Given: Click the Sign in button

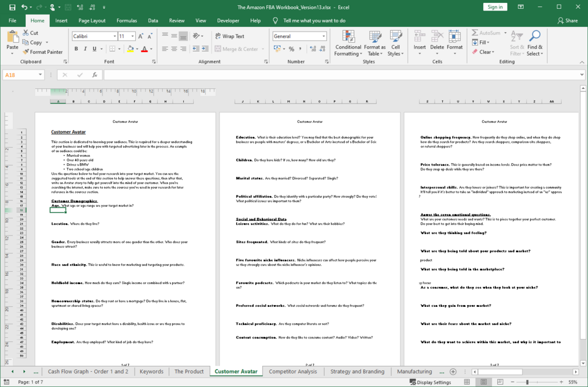Looking at the screenshot, I should click(x=495, y=7).
